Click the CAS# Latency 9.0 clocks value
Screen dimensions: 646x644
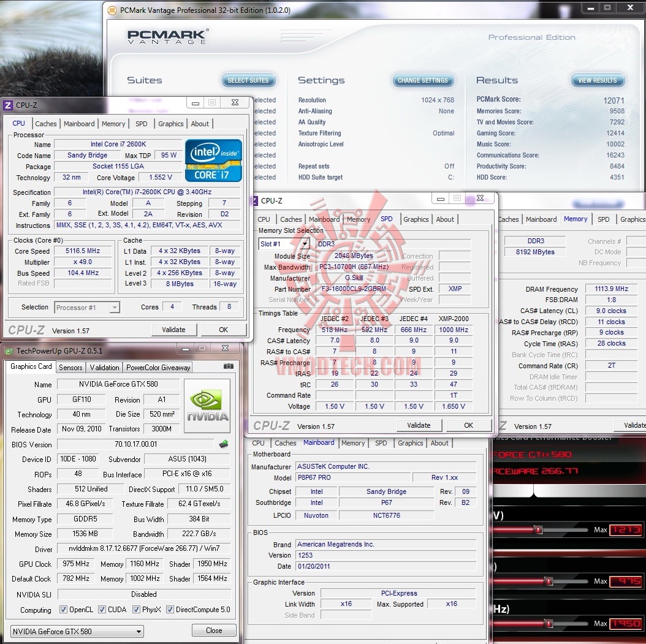611,311
